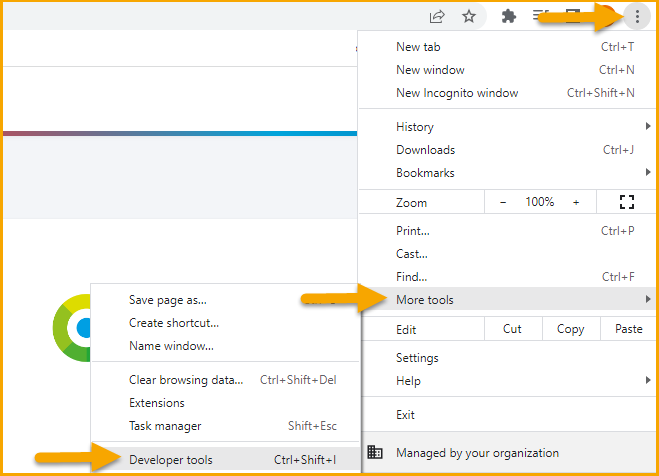Choose New window menu item
Image resolution: width=659 pixels, height=476 pixels.
507,70
